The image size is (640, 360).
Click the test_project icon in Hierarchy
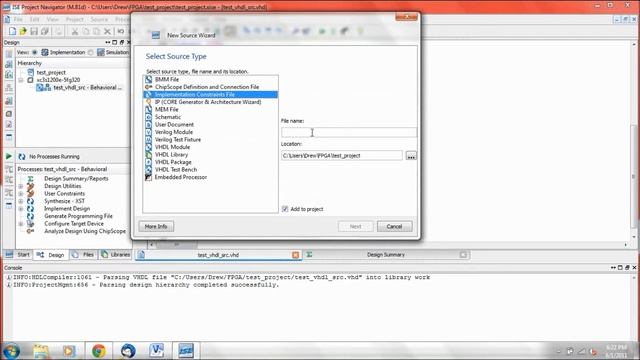(31, 72)
